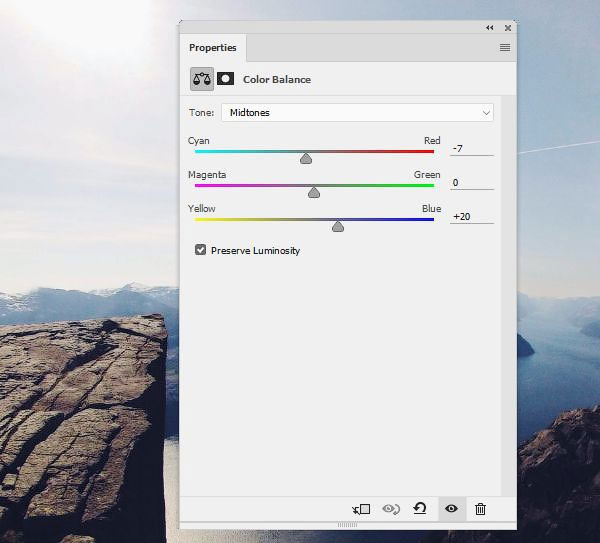Close the Properties panel
Screen dimensions: 600x543
(508, 28)
